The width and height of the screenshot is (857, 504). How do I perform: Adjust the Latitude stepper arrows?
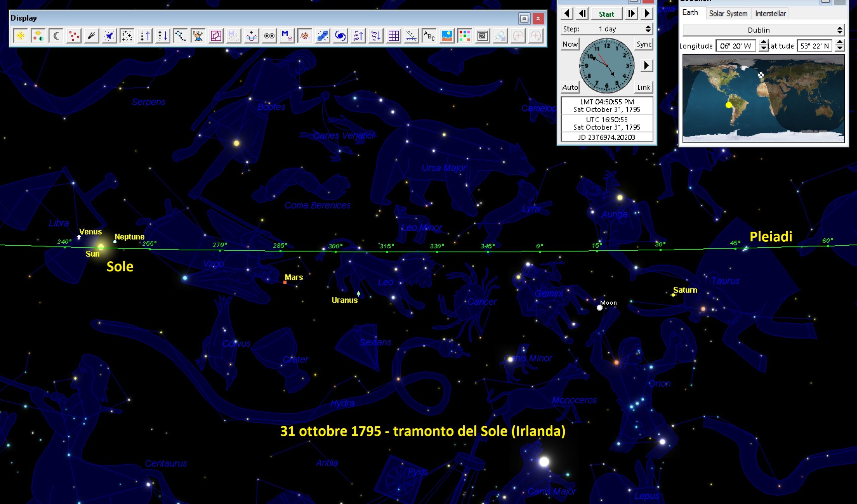[x=840, y=46]
